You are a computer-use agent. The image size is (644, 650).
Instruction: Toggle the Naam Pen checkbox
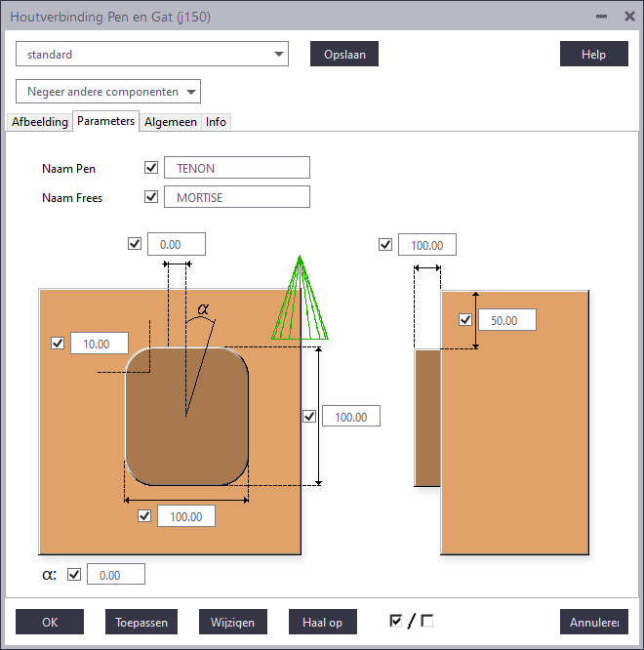click(151, 168)
